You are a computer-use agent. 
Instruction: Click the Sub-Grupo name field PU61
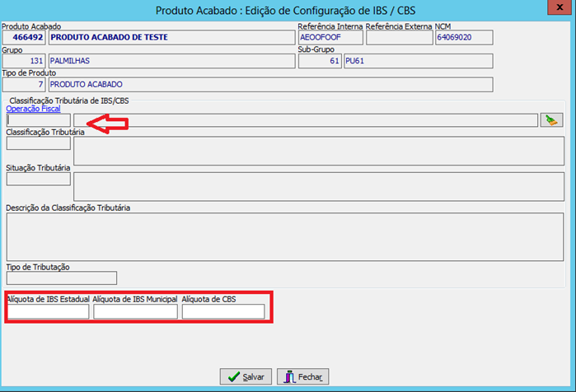[x=417, y=61]
